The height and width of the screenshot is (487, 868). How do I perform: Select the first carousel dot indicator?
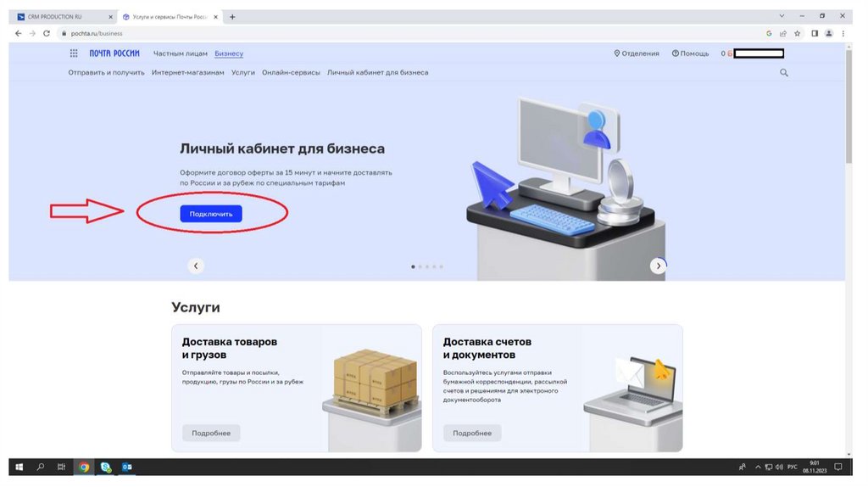point(413,266)
